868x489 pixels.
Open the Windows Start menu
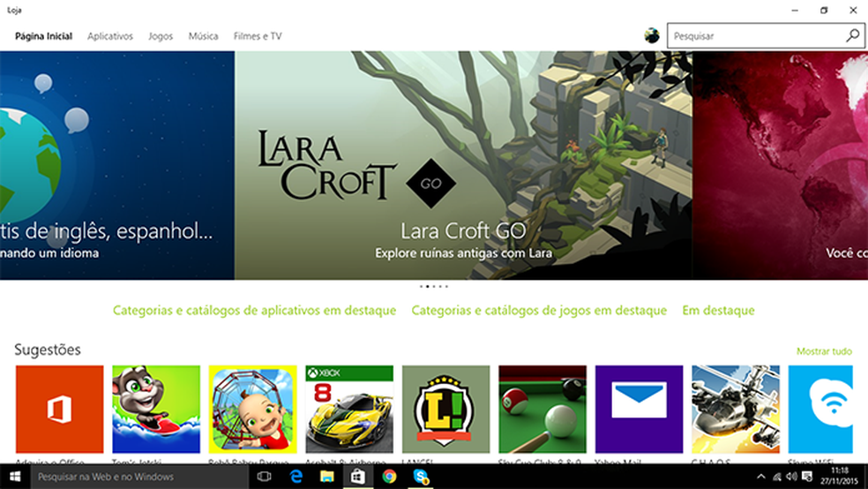coord(15,477)
